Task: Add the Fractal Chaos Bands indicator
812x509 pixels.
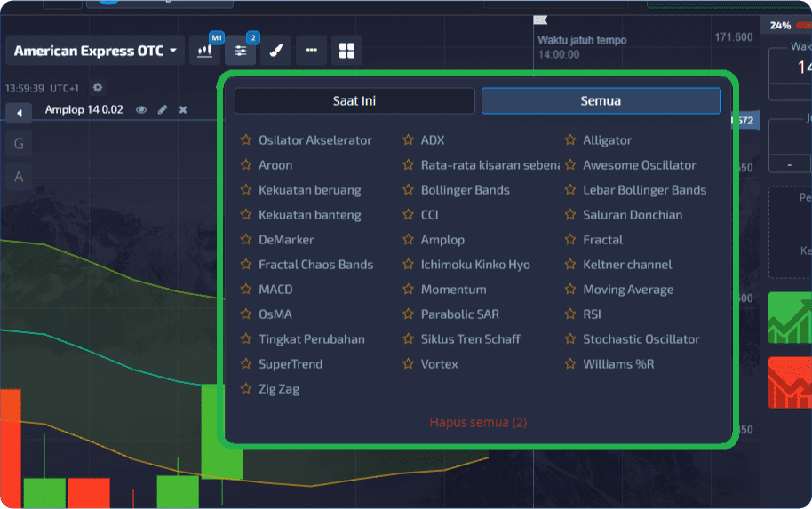Action: [316, 265]
